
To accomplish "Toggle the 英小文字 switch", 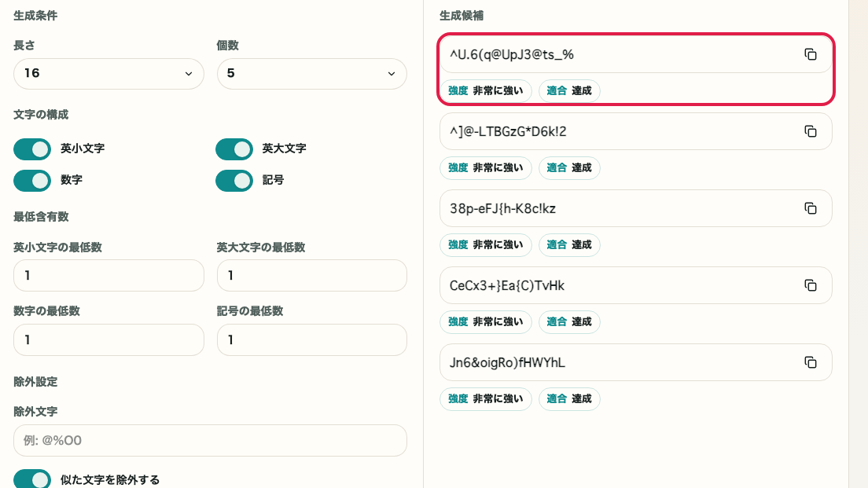I will pos(32,149).
